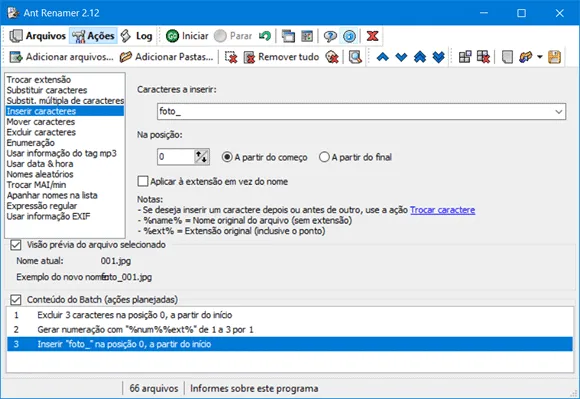Select Trocar MAI/min action
Viewport: 580px width, 399px height.
[65, 185]
